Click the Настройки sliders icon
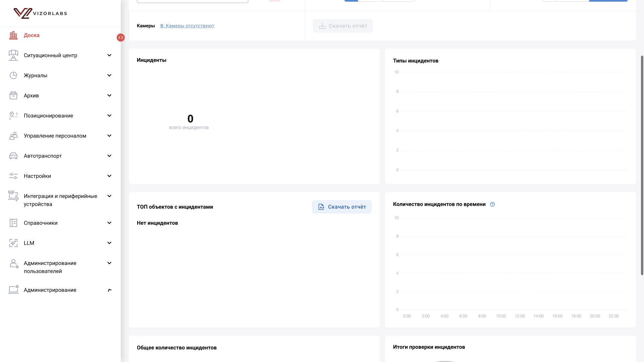The width and height of the screenshot is (644, 362). [x=13, y=176]
